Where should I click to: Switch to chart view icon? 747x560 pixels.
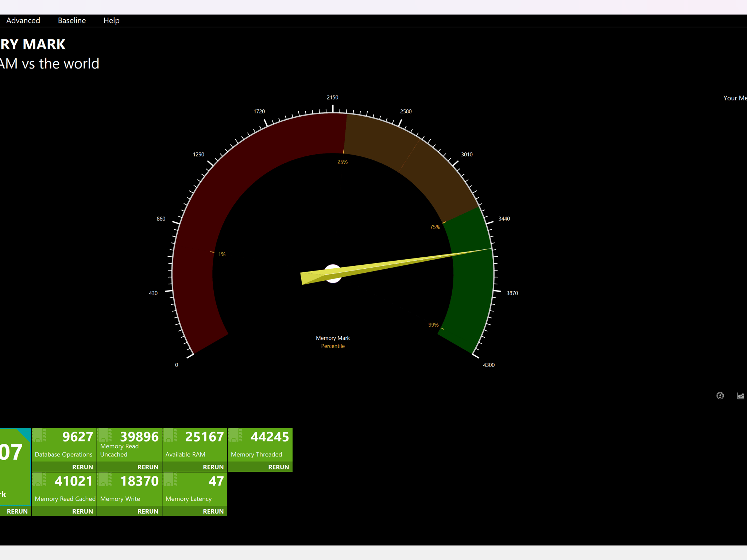pyautogui.click(x=740, y=396)
